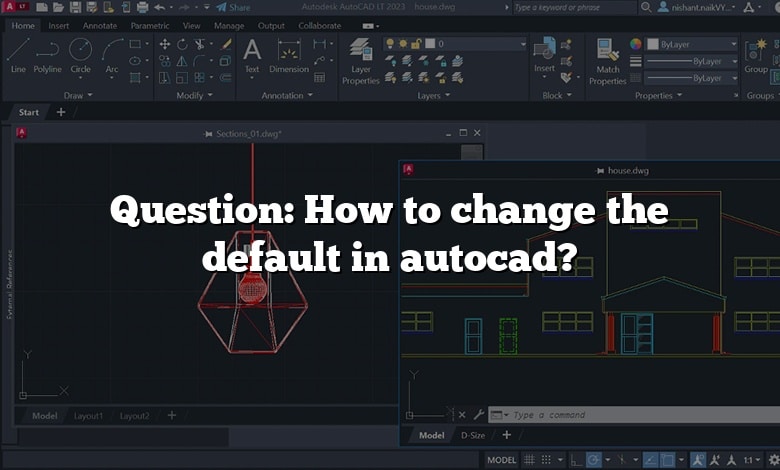Screen dimensions: 780x470
Task: Toggle snap mode in status bar
Action: click(x=546, y=460)
